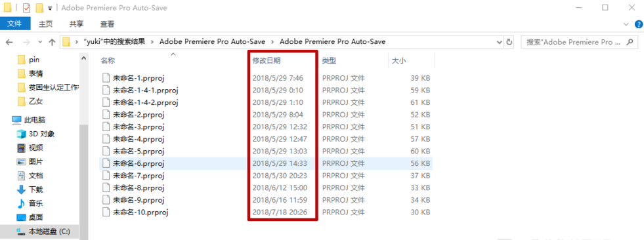The image size is (644, 240).
Task: Switch to the 查看 ribbon tab
Action: coord(107,24)
